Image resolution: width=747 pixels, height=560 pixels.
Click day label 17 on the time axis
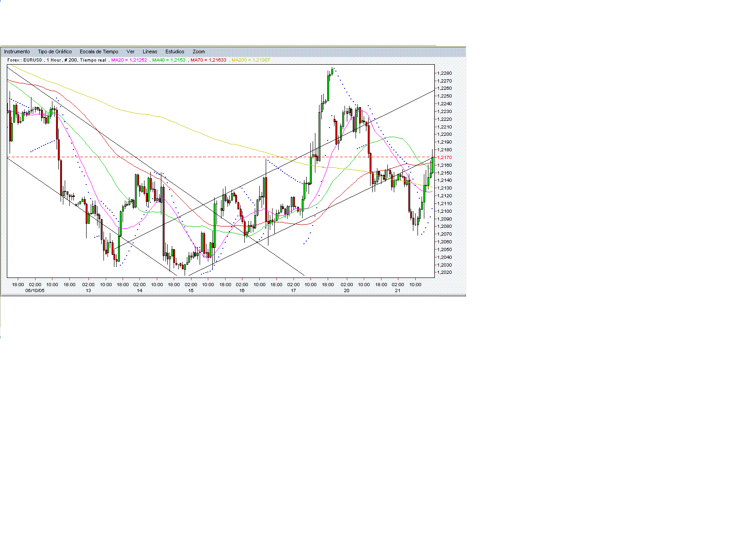294,291
